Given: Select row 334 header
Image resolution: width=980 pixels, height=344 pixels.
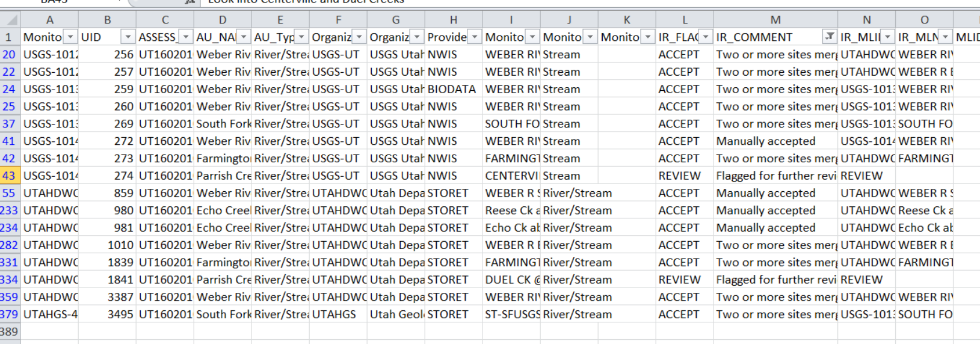Looking at the screenshot, I should tap(9, 280).
